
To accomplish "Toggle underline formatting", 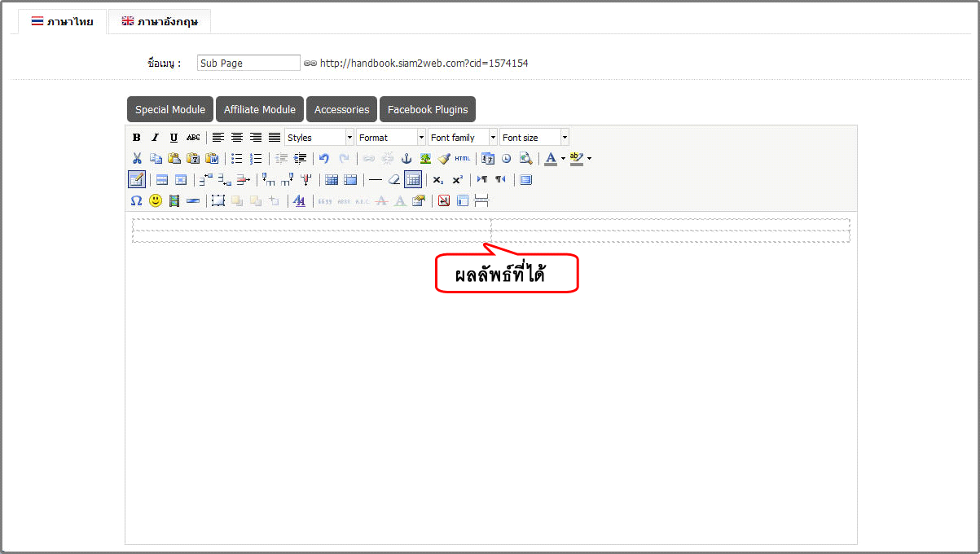I will tap(174, 138).
